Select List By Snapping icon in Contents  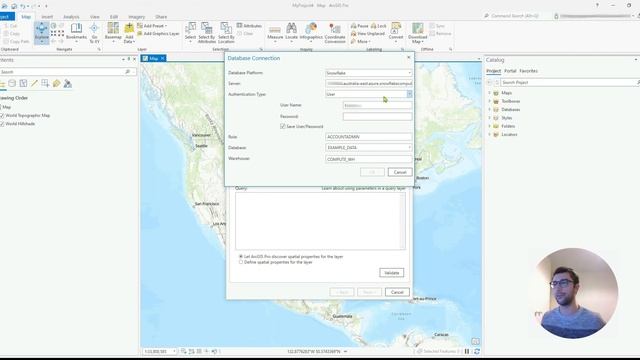click(45, 83)
